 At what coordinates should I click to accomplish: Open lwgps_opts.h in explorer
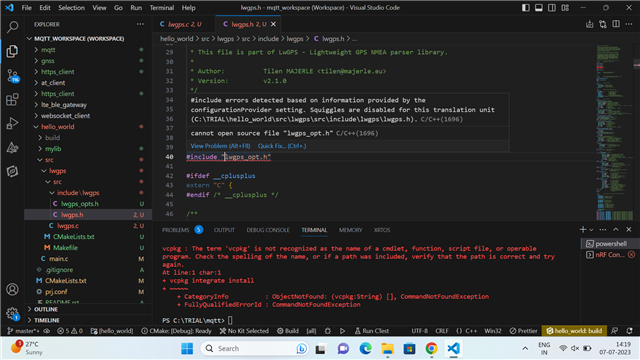[80, 204]
